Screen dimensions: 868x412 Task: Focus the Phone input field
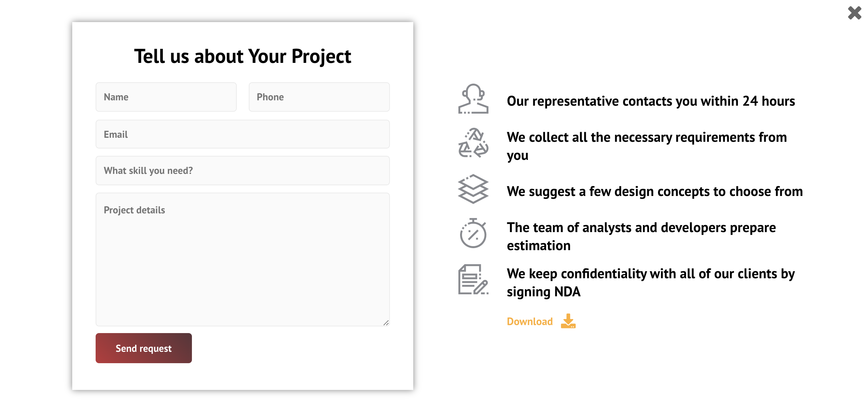(x=319, y=97)
